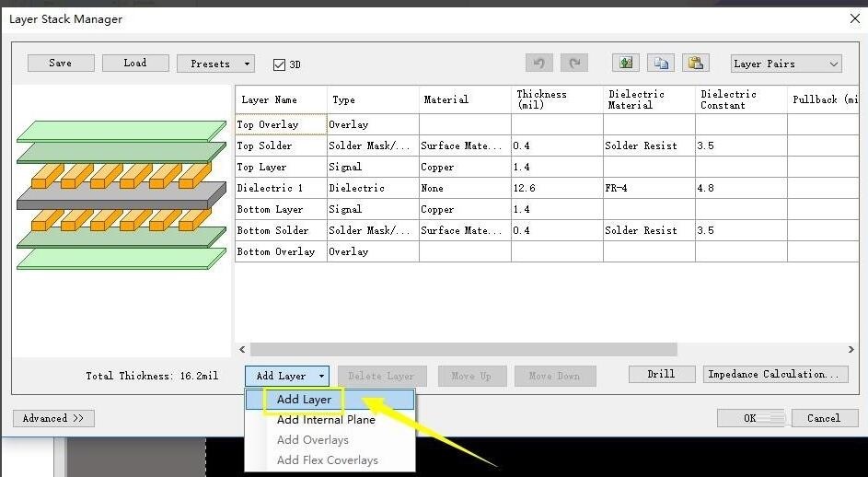Select the Bottom Solder layer name cell
The width and height of the screenshot is (868, 477).
[282, 230]
